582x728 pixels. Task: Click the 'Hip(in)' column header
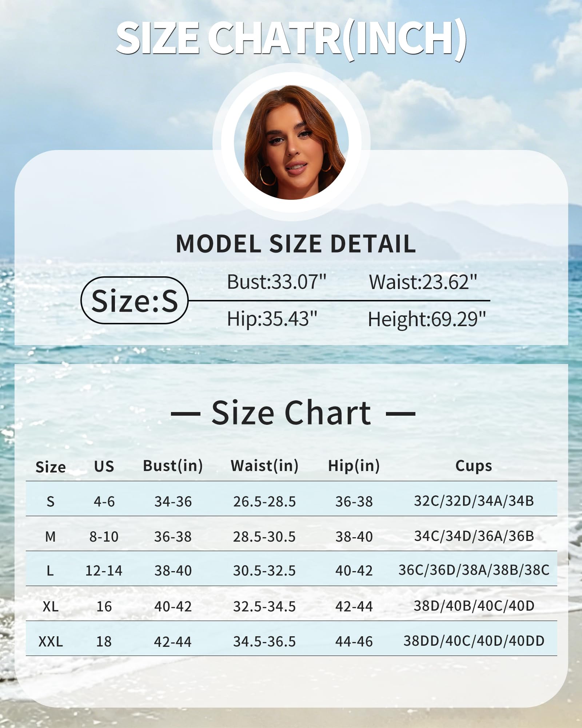pos(354,466)
